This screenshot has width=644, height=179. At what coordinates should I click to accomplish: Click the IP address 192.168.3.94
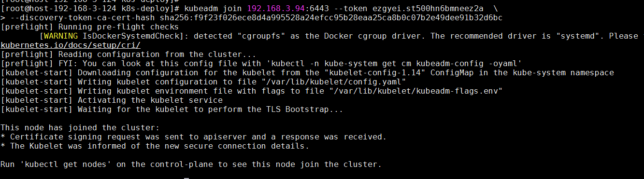275,9
